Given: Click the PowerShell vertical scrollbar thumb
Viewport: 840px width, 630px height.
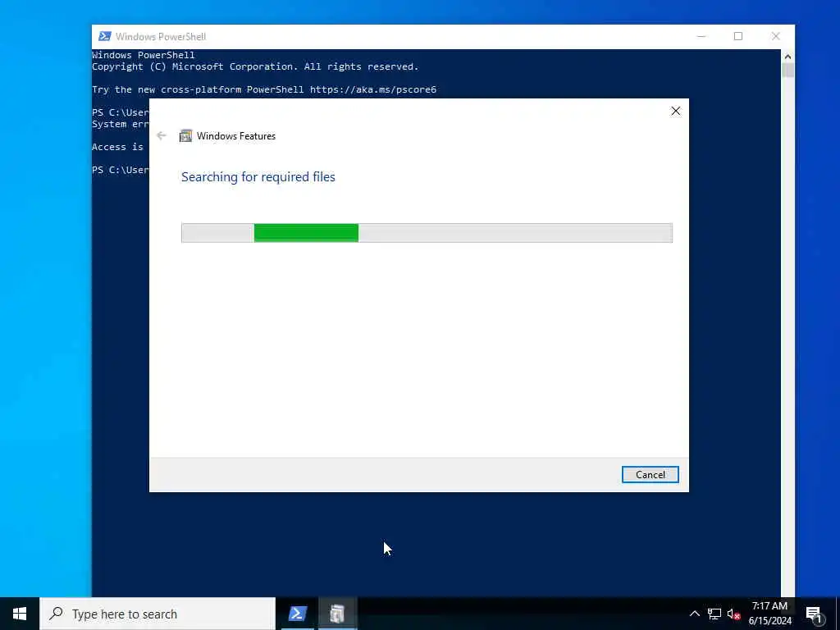Looking at the screenshot, I should (787, 71).
